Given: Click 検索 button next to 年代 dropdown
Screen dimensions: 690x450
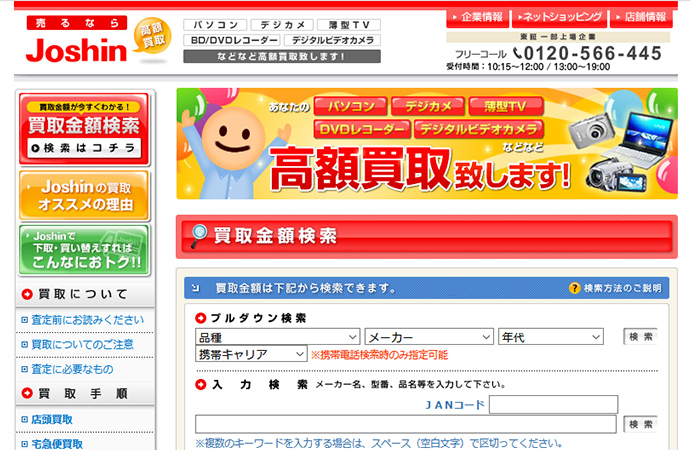Looking at the screenshot, I should (x=640, y=337).
